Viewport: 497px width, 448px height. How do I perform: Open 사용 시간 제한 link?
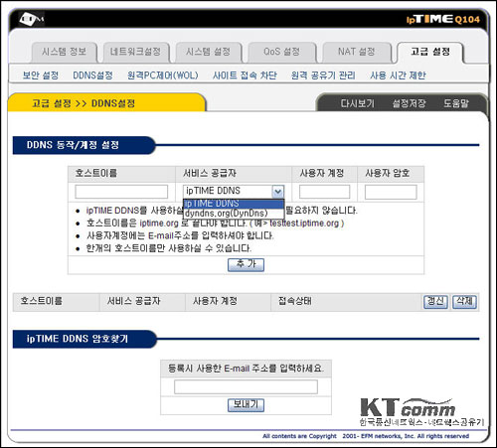398,75
